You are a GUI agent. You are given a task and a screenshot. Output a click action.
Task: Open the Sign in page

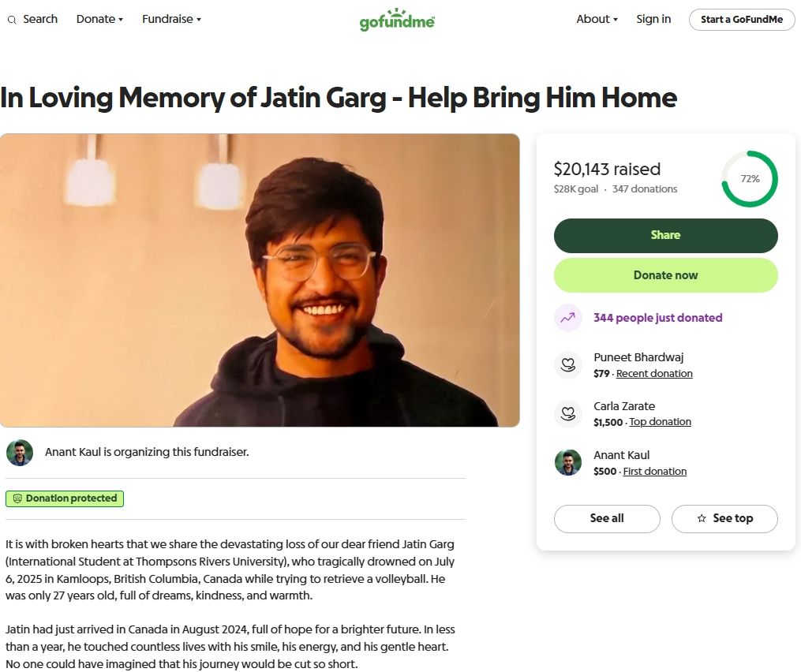(653, 19)
